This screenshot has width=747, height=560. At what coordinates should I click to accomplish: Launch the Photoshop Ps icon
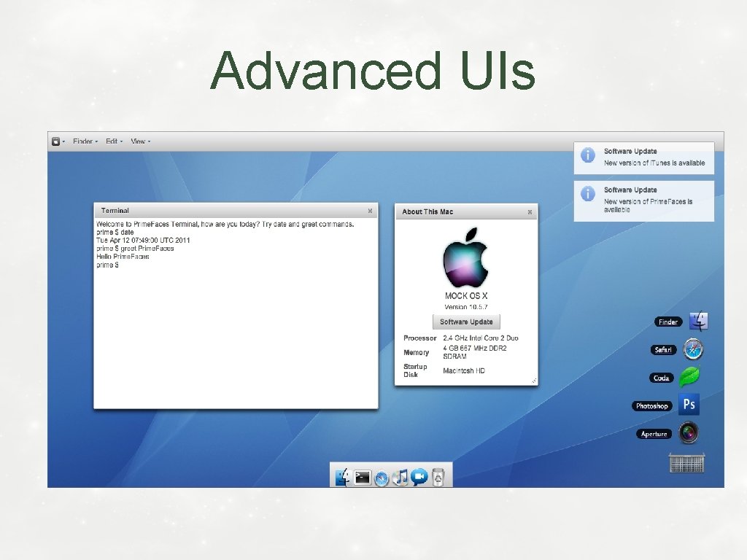[x=689, y=404]
